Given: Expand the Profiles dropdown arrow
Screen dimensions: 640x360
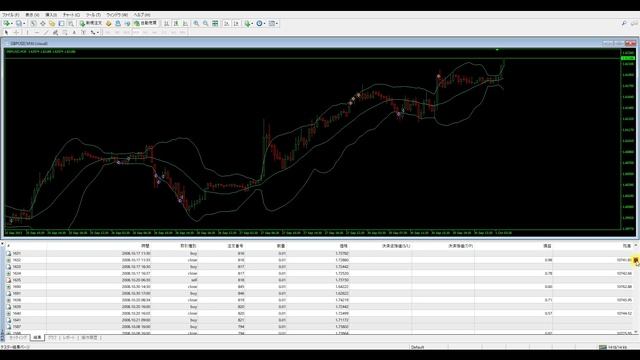Looking at the screenshot, I should coord(24,23).
